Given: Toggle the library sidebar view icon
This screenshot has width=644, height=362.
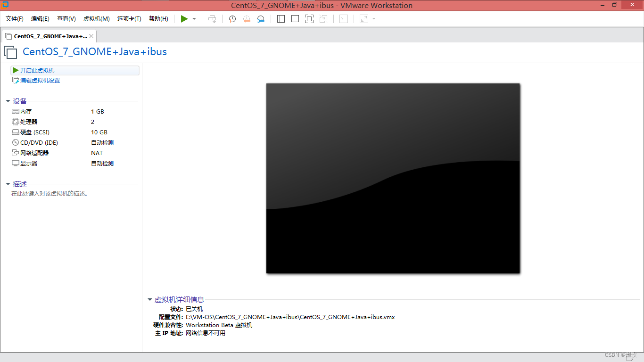Looking at the screenshot, I should coord(281,19).
